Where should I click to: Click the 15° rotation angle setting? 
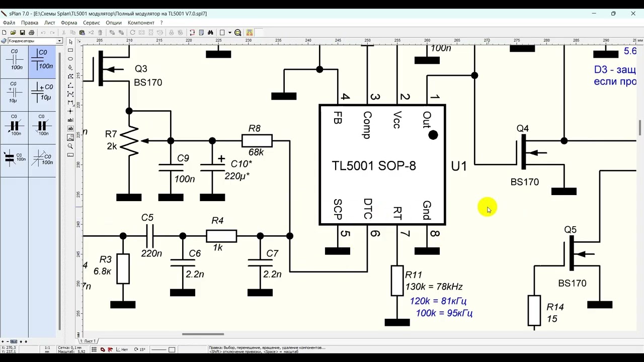(140, 349)
